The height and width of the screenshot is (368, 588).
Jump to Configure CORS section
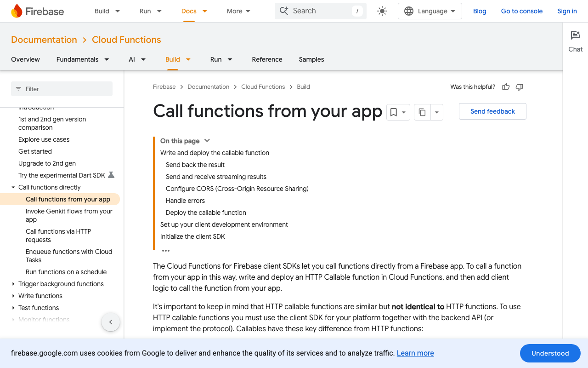coord(237,189)
